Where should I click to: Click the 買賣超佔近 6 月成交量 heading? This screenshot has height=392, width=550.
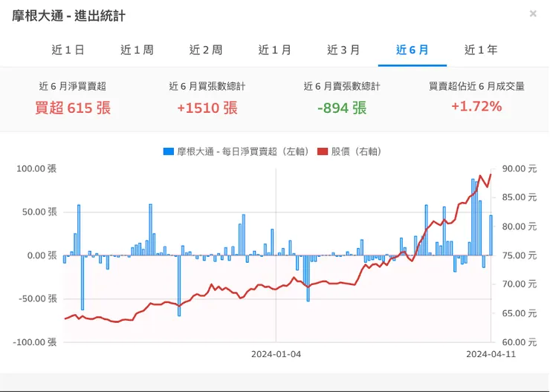click(x=476, y=86)
